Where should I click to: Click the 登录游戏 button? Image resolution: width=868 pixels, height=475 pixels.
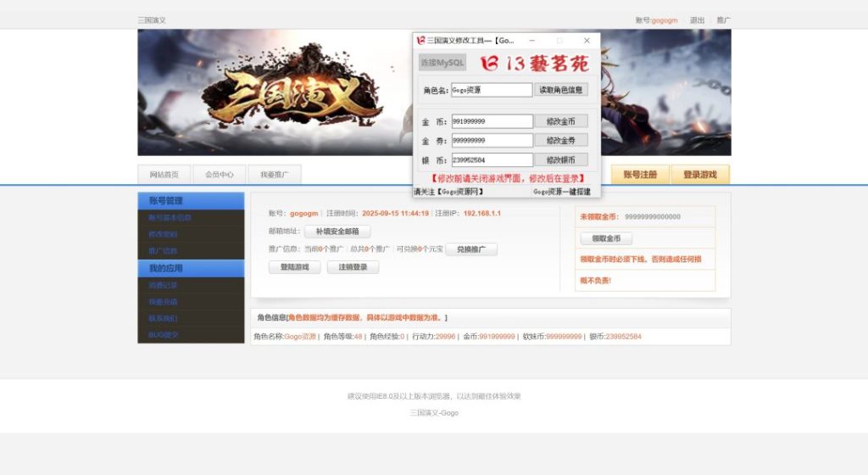coord(700,175)
